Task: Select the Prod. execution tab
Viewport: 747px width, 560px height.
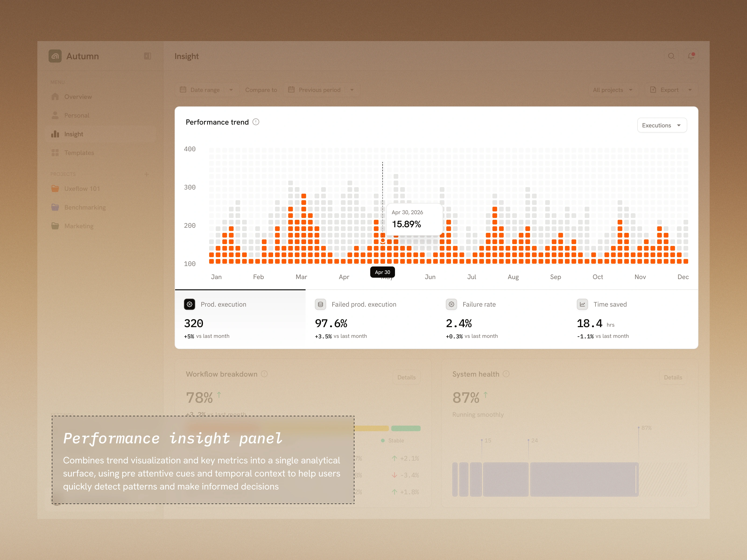Action: pyautogui.click(x=240, y=319)
